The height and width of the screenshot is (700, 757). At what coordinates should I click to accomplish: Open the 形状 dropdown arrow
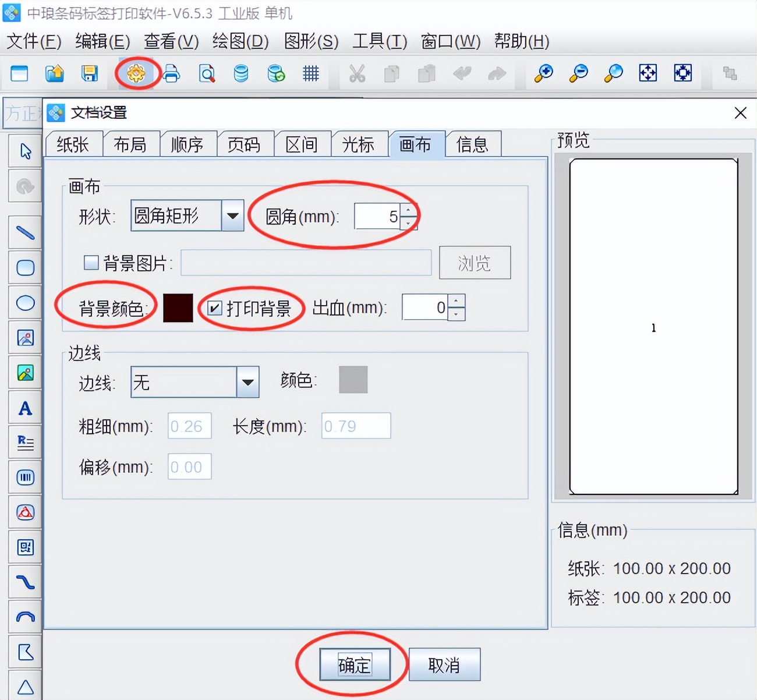pyautogui.click(x=232, y=216)
